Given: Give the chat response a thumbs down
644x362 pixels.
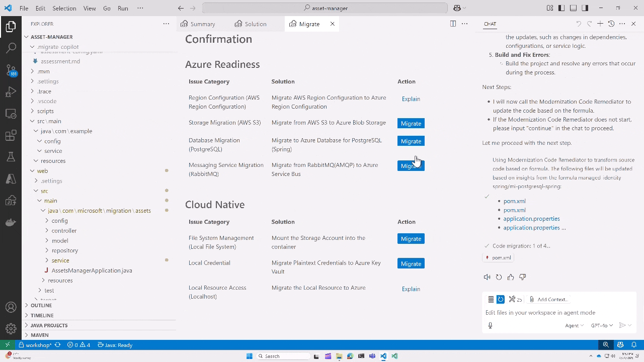Looking at the screenshot, I should click(522, 277).
